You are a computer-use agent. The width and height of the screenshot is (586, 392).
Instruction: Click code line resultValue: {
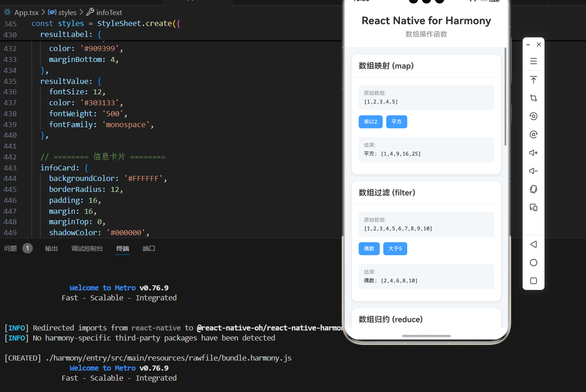click(71, 81)
